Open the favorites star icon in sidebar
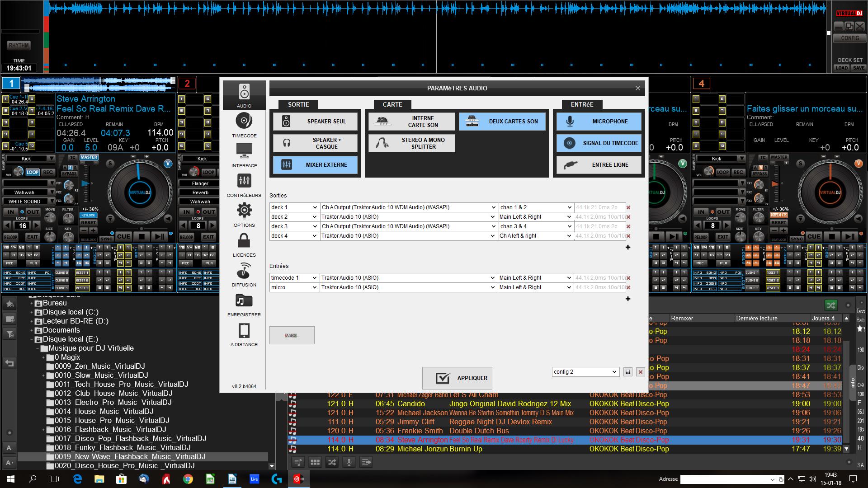Image resolution: width=868 pixels, height=488 pixels. click(x=9, y=304)
